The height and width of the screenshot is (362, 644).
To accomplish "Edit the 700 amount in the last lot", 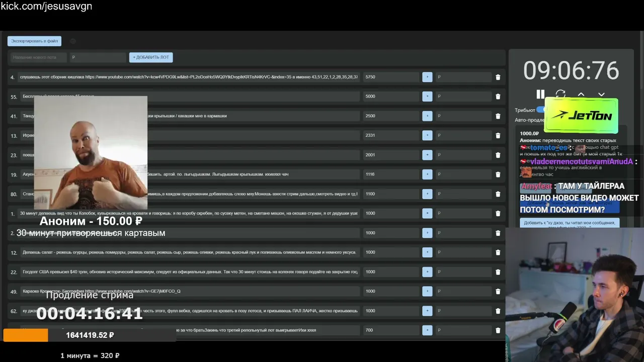I will (x=391, y=330).
